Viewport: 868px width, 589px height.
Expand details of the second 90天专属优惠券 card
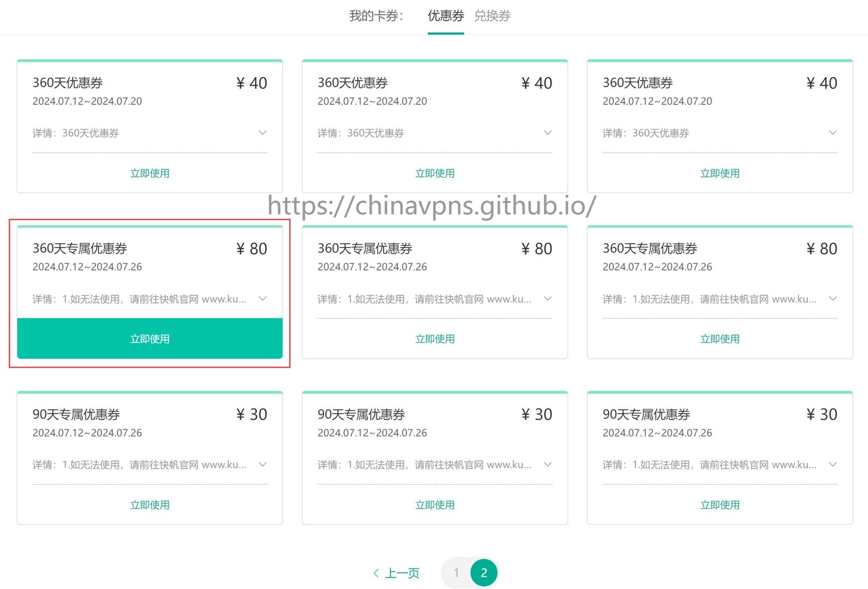click(x=548, y=465)
